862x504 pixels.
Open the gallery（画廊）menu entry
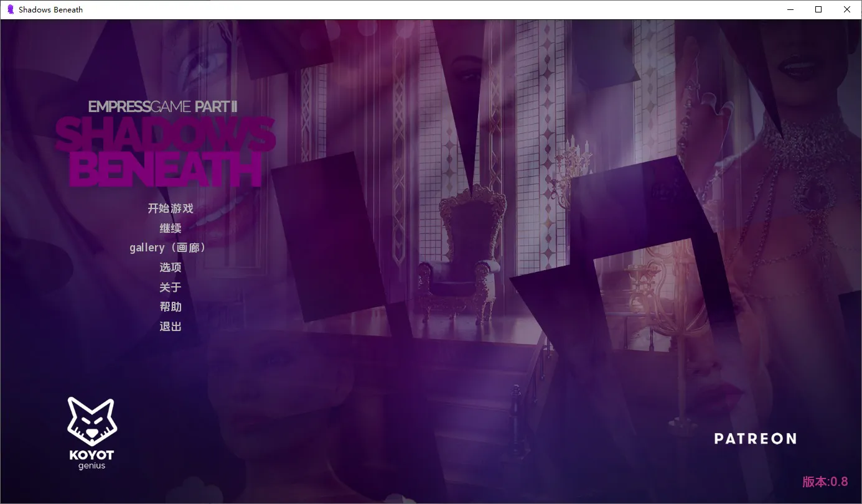point(168,248)
